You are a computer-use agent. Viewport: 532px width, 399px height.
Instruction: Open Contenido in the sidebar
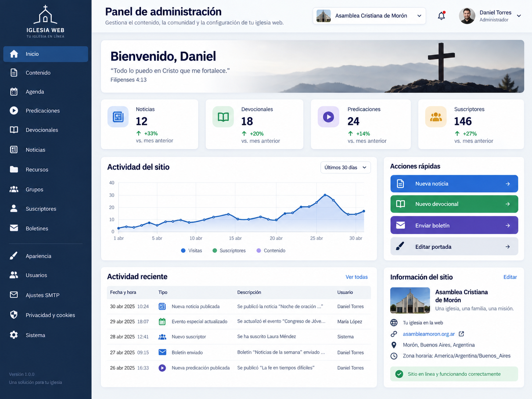pyautogui.click(x=46, y=73)
